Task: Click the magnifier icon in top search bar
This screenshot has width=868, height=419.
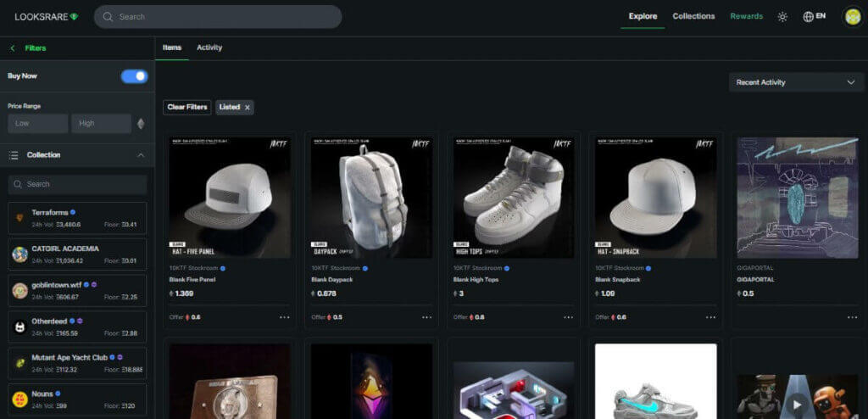Action: click(x=108, y=17)
